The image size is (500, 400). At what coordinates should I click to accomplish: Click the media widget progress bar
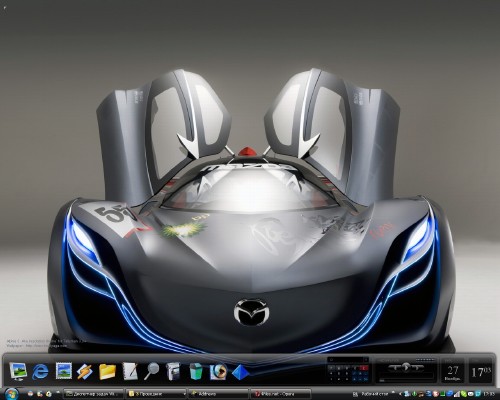406,381
